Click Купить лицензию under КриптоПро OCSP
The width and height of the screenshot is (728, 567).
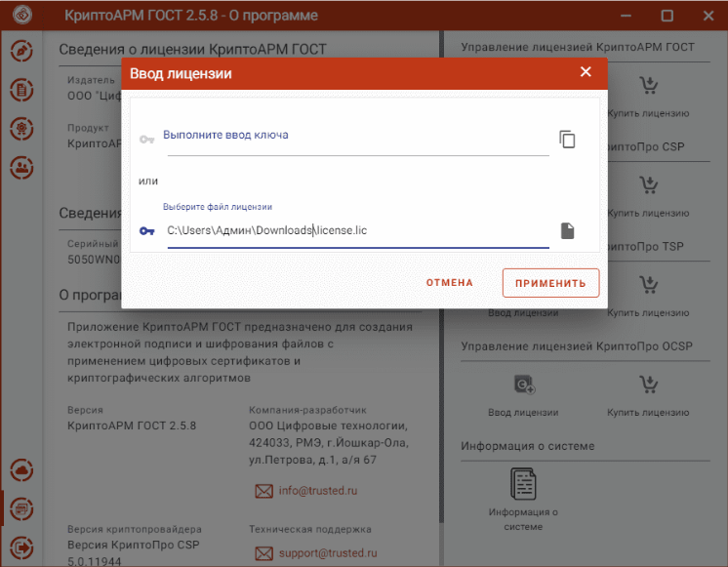click(648, 413)
